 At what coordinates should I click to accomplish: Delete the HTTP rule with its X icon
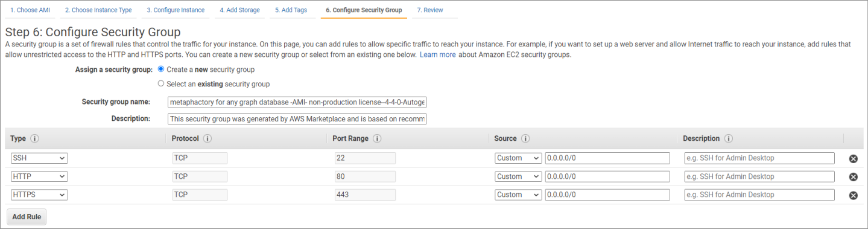click(x=853, y=177)
